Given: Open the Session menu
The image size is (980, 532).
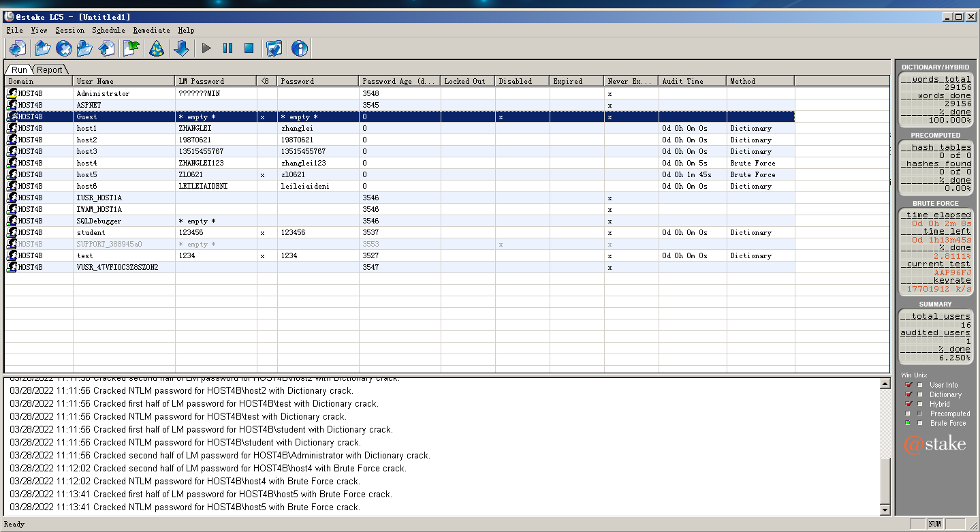Looking at the screenshot, I should tap(70, 30).
